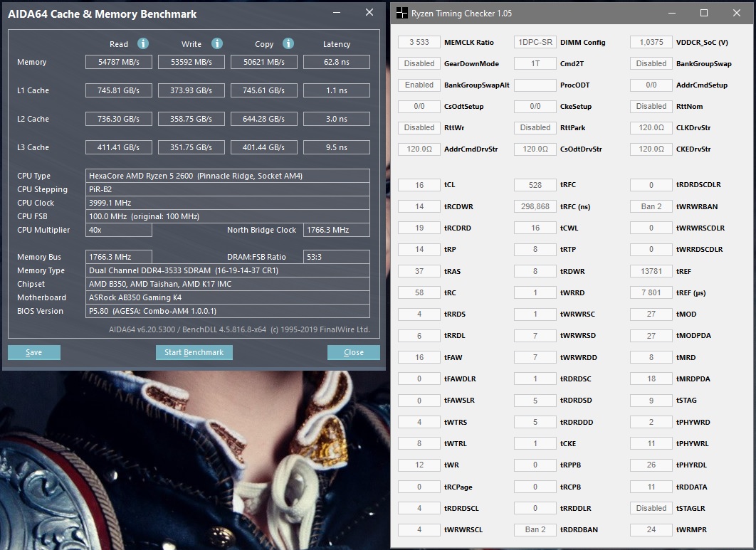Click the tRDRDBAN value Ban 2
The image size is (756, 550).
(x=535, y=529)
